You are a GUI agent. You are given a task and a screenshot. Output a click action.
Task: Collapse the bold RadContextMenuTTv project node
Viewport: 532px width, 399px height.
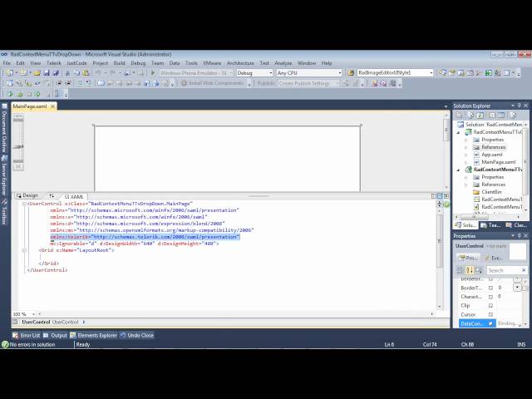pos(458,170)
